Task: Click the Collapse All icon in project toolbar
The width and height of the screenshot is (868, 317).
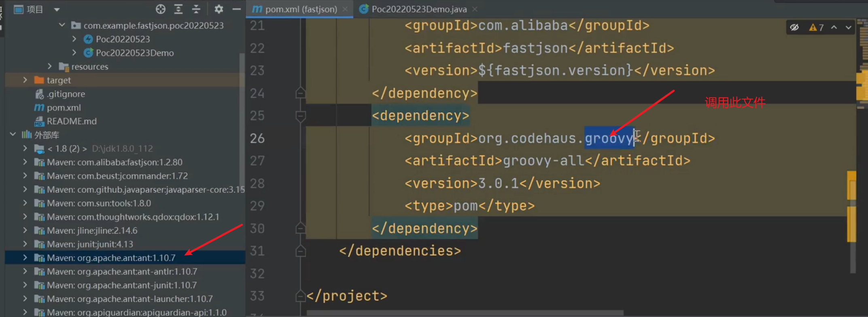Action: tap(196, 9)
